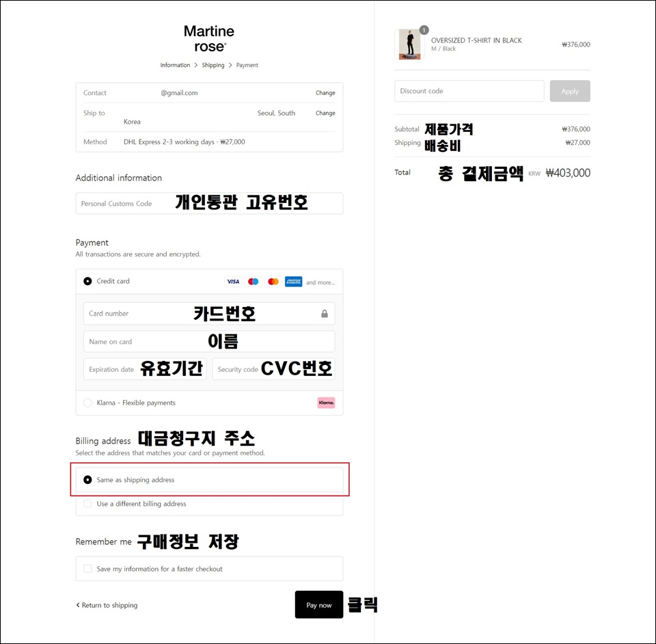This screenshot has height=644, width=656.
Task: Click Return to shipping link
Action: click(x=107, y=605)
